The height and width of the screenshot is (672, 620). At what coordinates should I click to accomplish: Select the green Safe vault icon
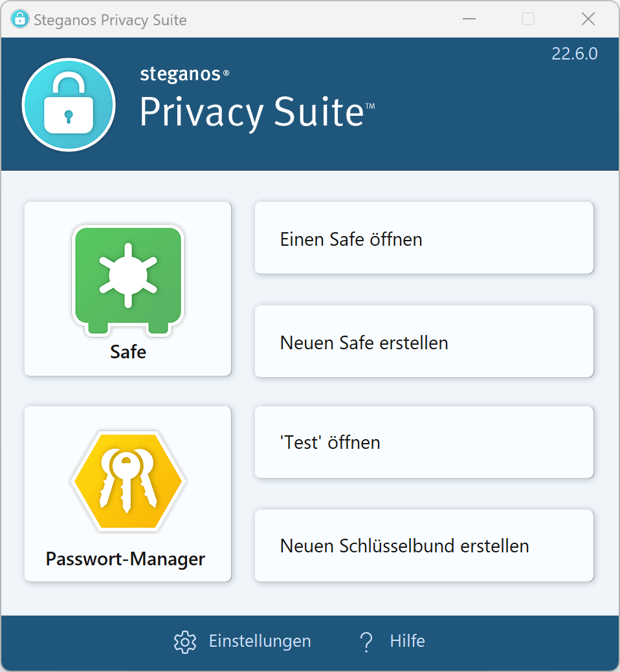(x=127, y=279)
